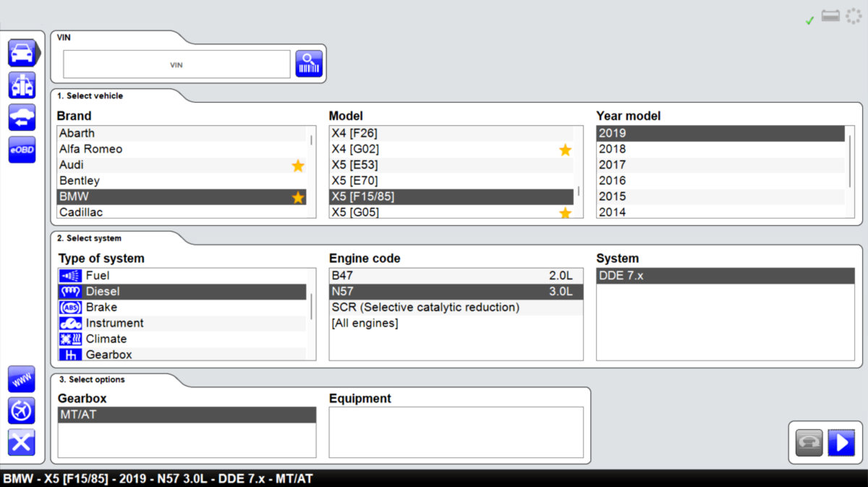
Task: Toggle favorite star for Audi brand
Action: 298,166
